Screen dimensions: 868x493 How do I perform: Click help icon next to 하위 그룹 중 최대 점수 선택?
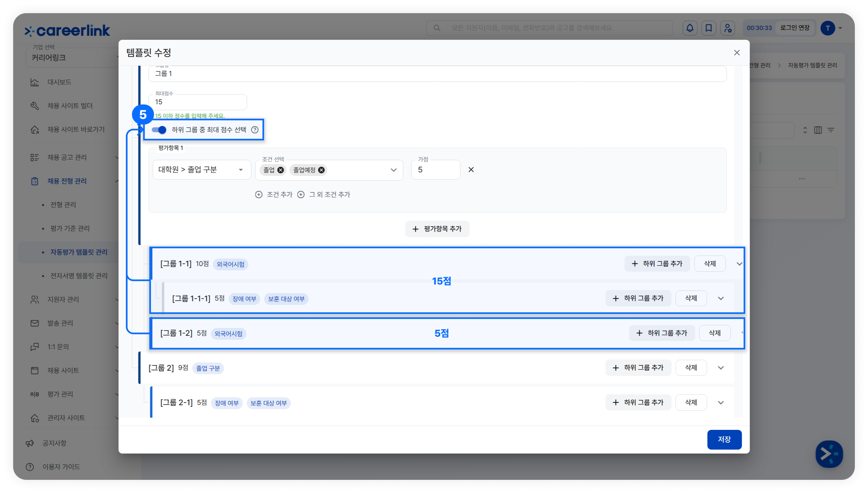point(255,130)
